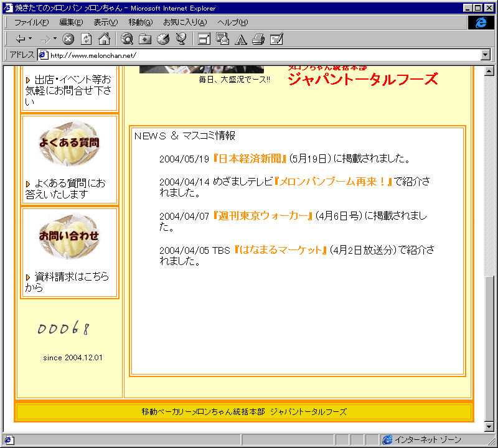Open the はなまるマーケット link
Screen dimensions: 498x448
(281, 250)
